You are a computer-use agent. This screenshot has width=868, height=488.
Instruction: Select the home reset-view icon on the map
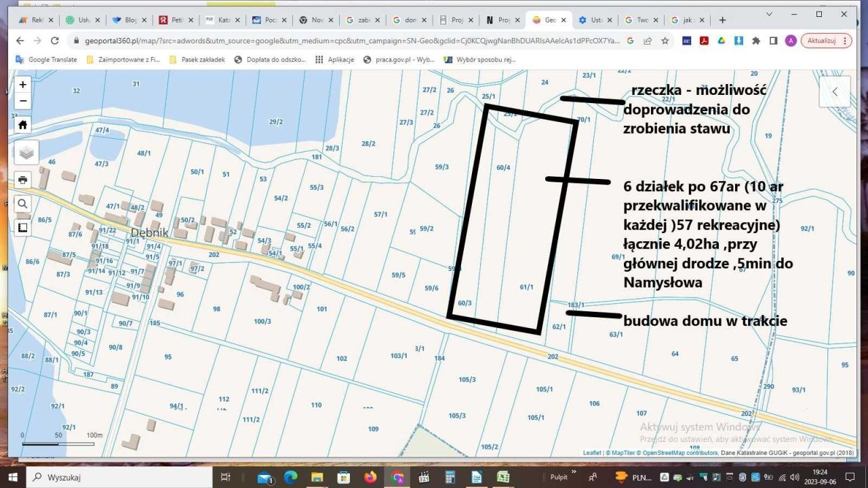coord(22,124)
